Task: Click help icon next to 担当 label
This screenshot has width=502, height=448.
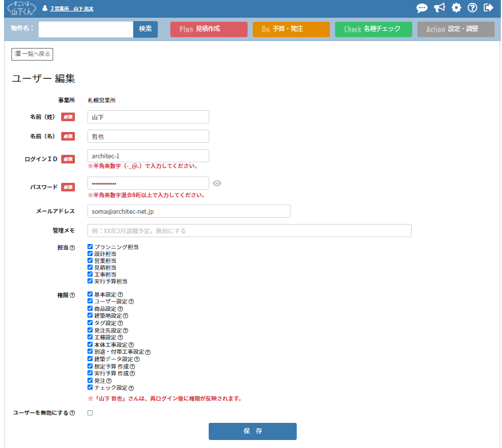Action: 72,248
